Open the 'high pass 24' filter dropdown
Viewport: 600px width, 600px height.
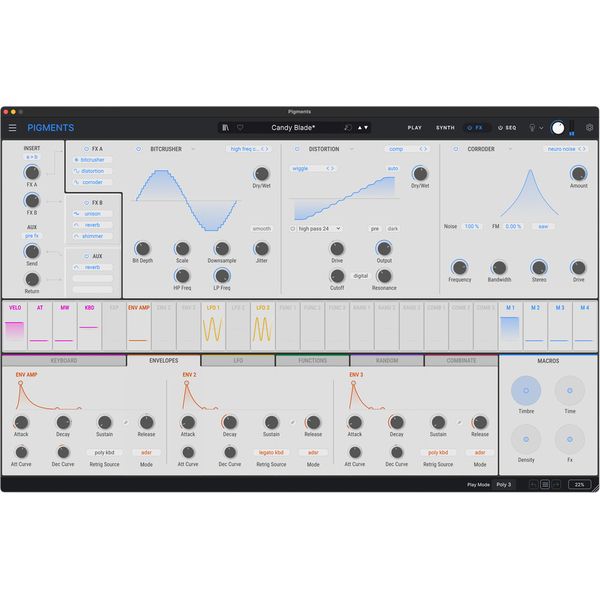318,228
